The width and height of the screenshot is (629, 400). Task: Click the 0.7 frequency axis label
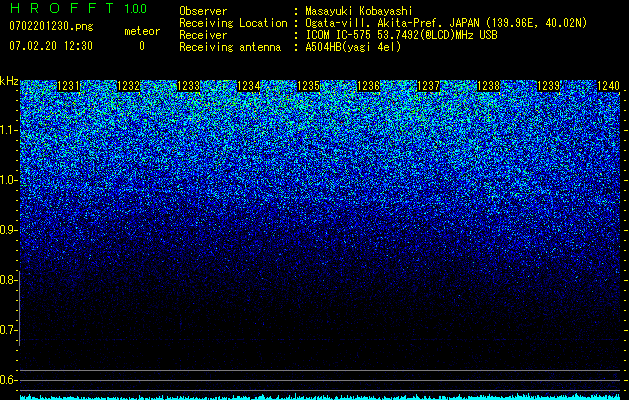tap(8, 330)
